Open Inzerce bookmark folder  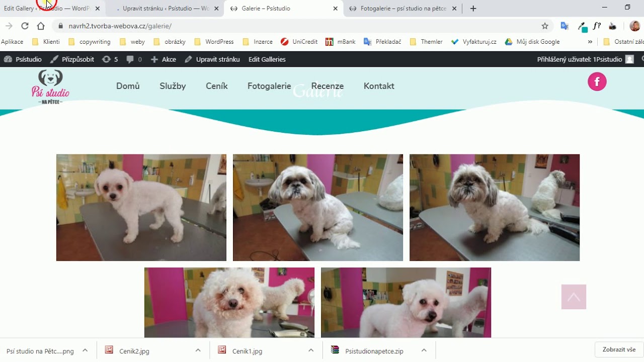pyautogui.click(x=258, y=42)
